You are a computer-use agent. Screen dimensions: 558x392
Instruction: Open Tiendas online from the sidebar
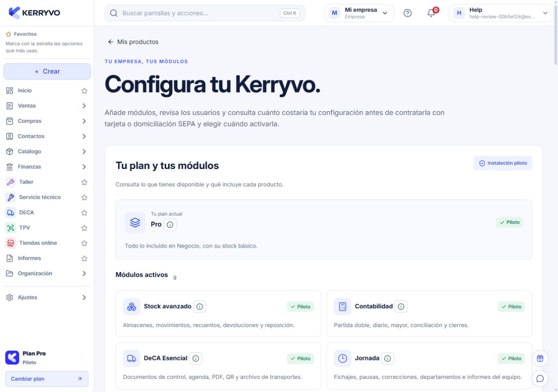pos(38,243)
